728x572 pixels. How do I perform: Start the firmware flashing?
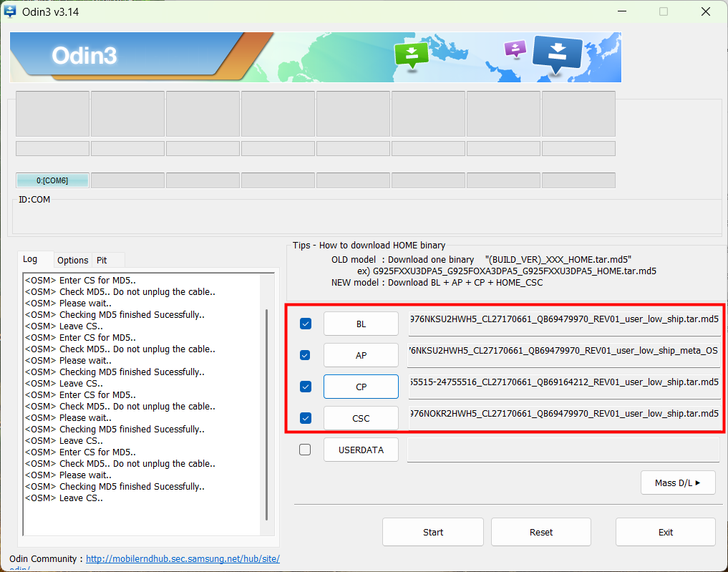pos(432,532)
